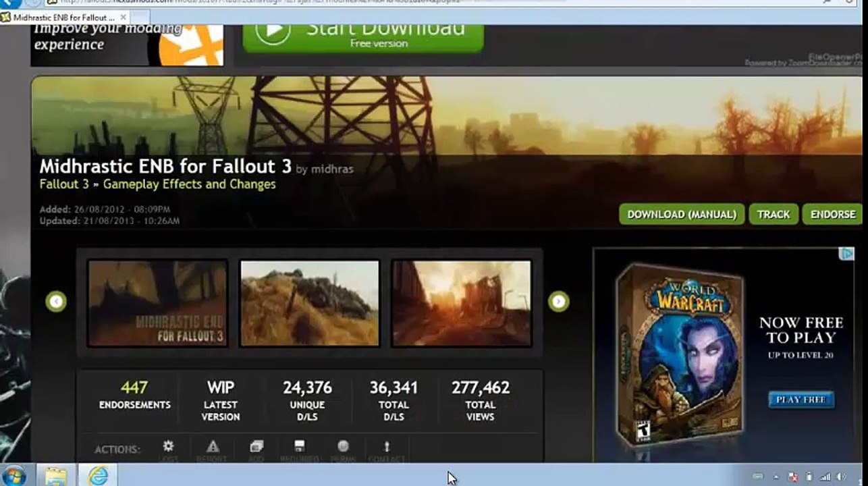Open the orange ruined street thumbnail
Image resolution: width=868 pixels, height=486 pixels.
(x=462, y=303)
